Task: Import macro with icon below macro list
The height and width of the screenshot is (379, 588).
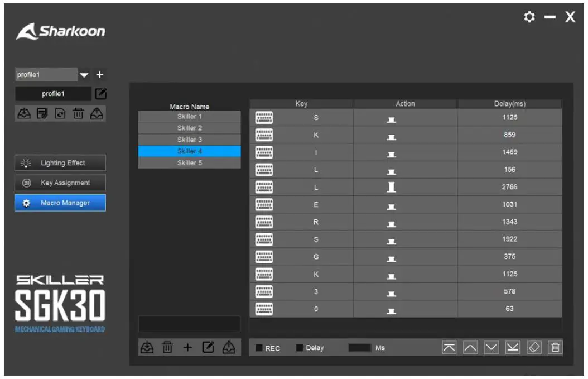Action: click(x=147, y=348)
